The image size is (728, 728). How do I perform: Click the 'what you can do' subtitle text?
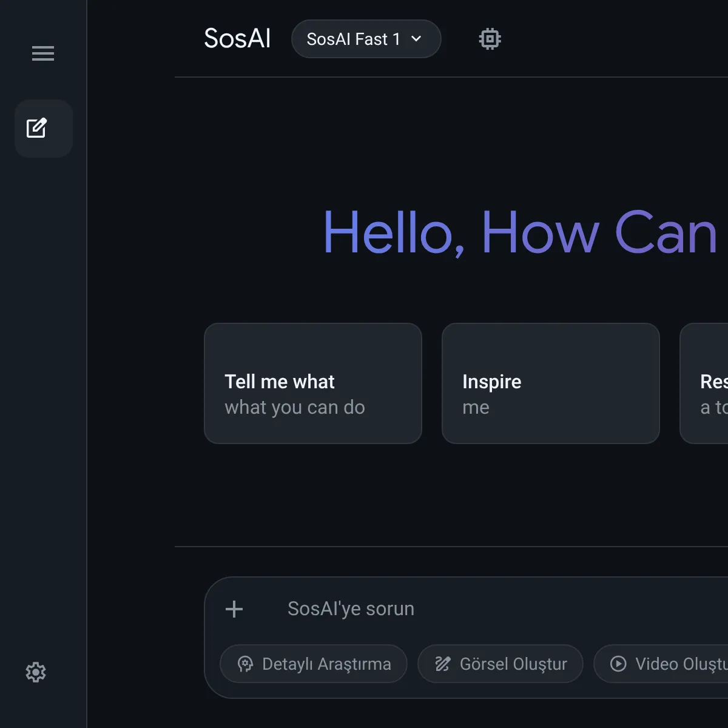coord(295,408)
